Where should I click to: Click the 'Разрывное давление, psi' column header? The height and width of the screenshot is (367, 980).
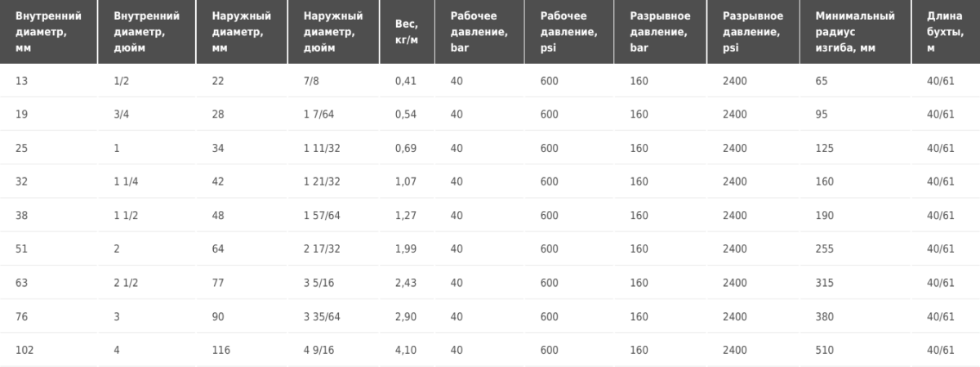[x=753, y=32]
